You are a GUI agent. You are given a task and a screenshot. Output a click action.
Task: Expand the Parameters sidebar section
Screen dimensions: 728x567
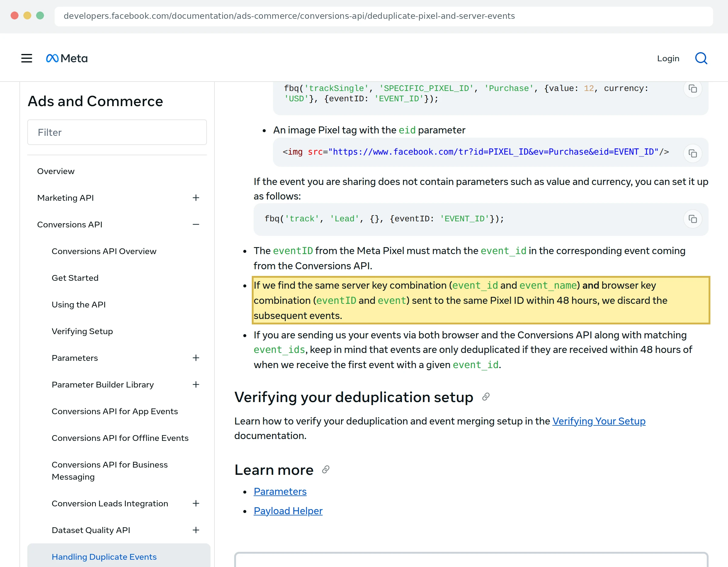pos(196,358)
